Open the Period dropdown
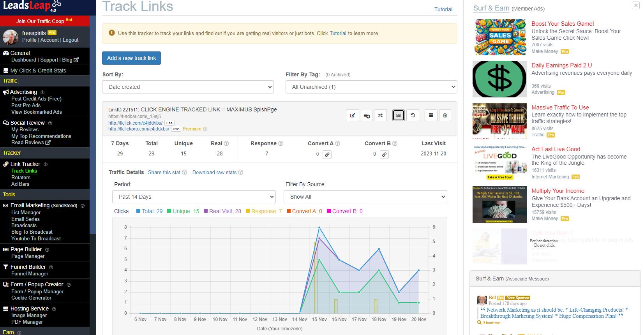Screen dimensions: 644x335 pyautogui.click(x=194, y=197)
